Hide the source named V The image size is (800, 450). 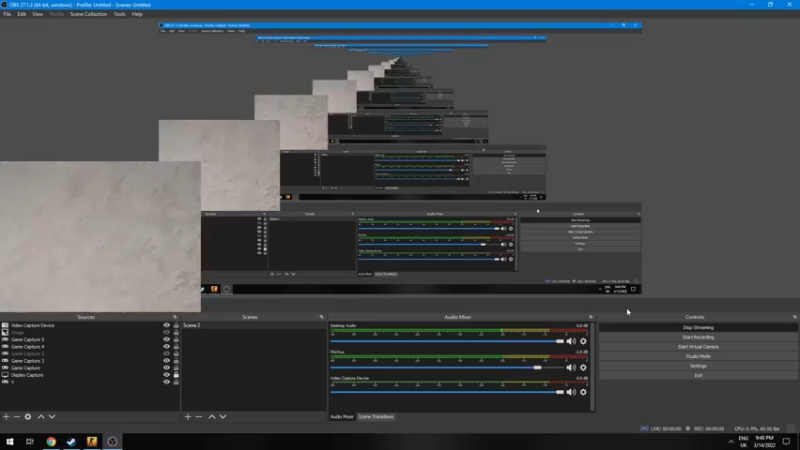[166, 382]
